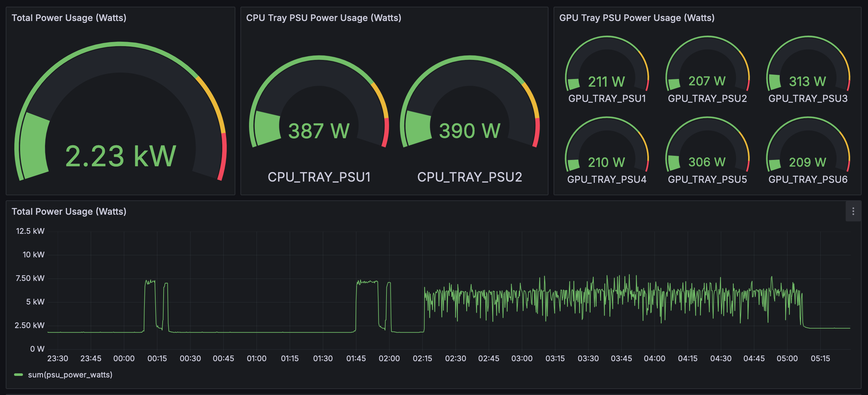Click the 207 W gauge value
Image resolution: width=868 pixels, height=395 pixels.
[x=707, y=81]
